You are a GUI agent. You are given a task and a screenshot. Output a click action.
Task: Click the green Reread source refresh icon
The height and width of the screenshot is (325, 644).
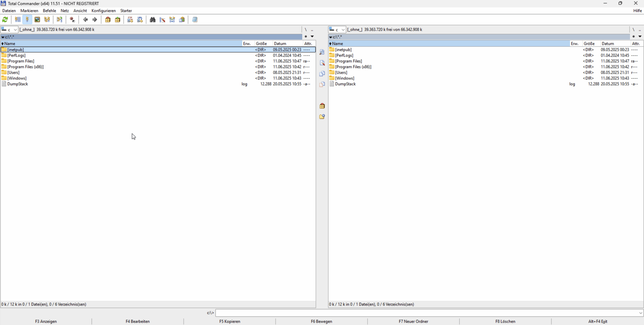tap(5, 20)
